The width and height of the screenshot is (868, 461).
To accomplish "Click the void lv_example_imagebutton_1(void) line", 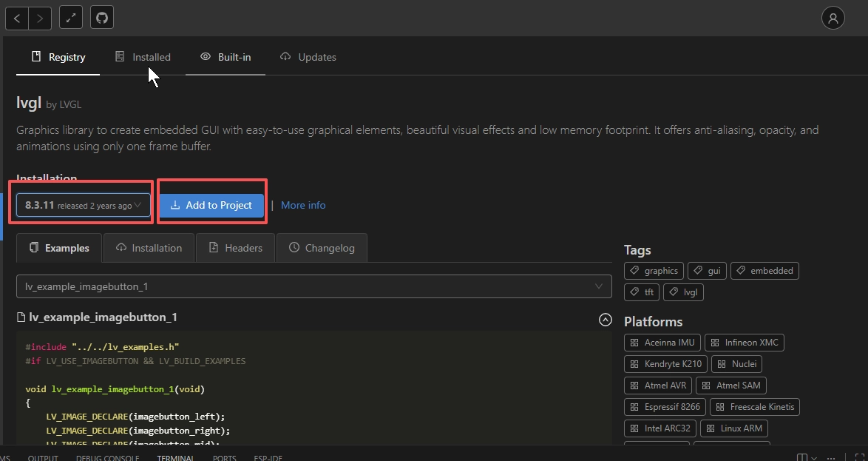I will click(x=115, y=389).
